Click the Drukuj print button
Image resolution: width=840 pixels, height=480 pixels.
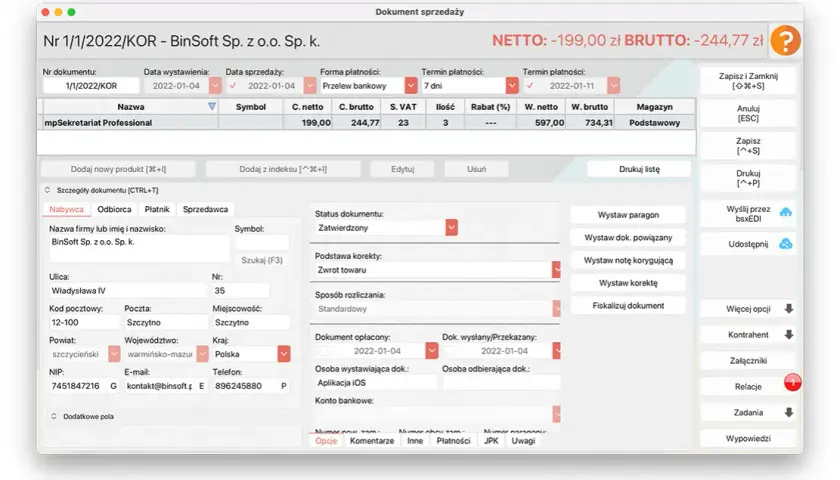[748, 178]
